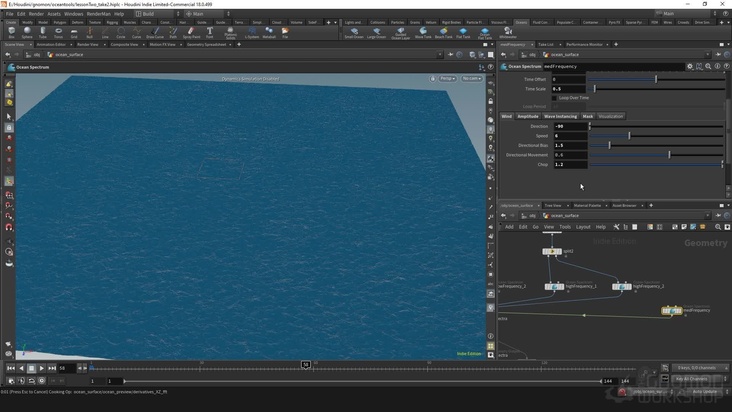Select the Flat Tank shelf tool
Image resolution: width=732 pixels, height=412 pixels.
coord(463,32)
